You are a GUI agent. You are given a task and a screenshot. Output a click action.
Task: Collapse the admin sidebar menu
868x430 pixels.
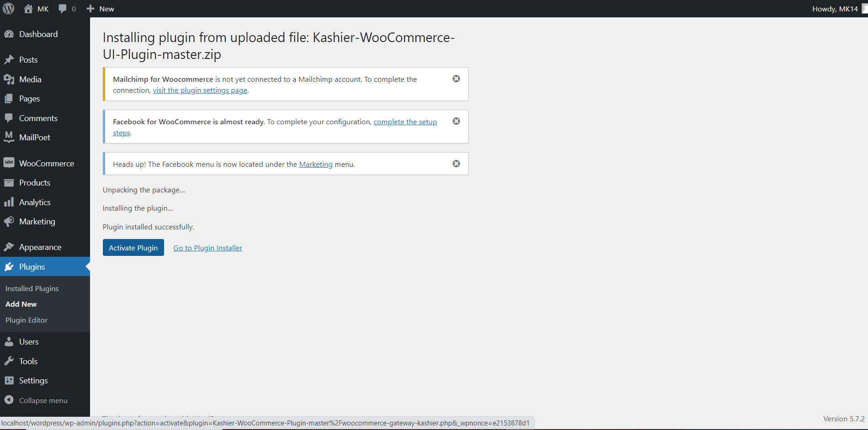coord(43,400)
